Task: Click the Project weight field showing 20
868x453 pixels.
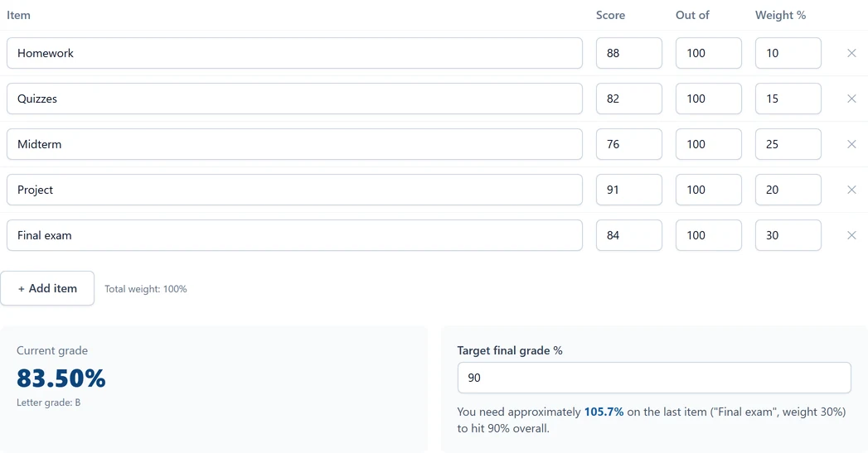Action: [788, 190]
